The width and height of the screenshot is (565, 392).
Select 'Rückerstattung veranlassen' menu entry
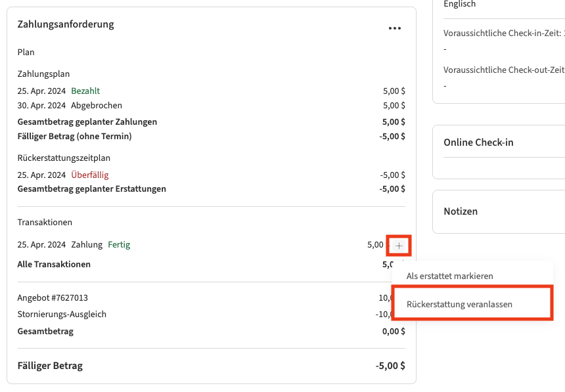coord(459,304)
